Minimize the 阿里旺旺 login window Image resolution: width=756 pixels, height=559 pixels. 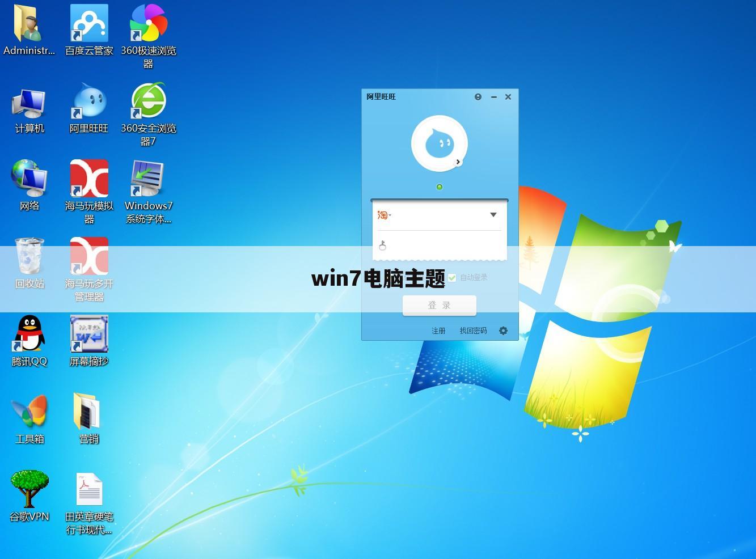(494, 97)
